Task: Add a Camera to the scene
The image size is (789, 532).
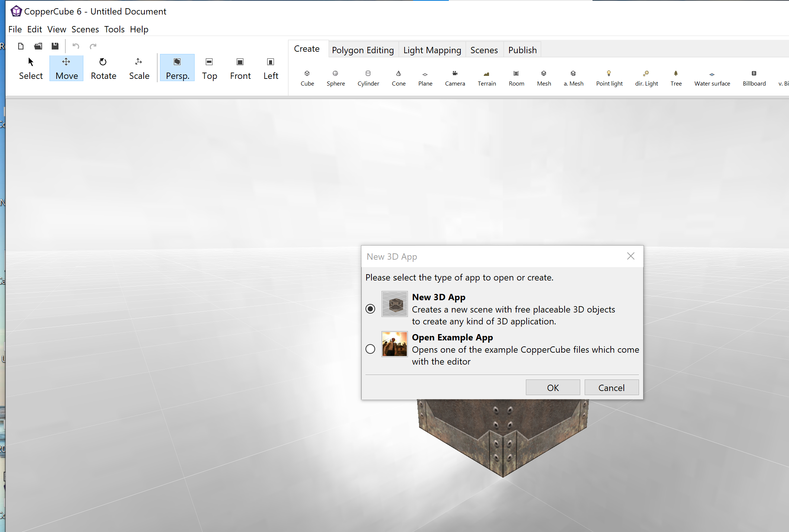Action: tap(455, 78)
